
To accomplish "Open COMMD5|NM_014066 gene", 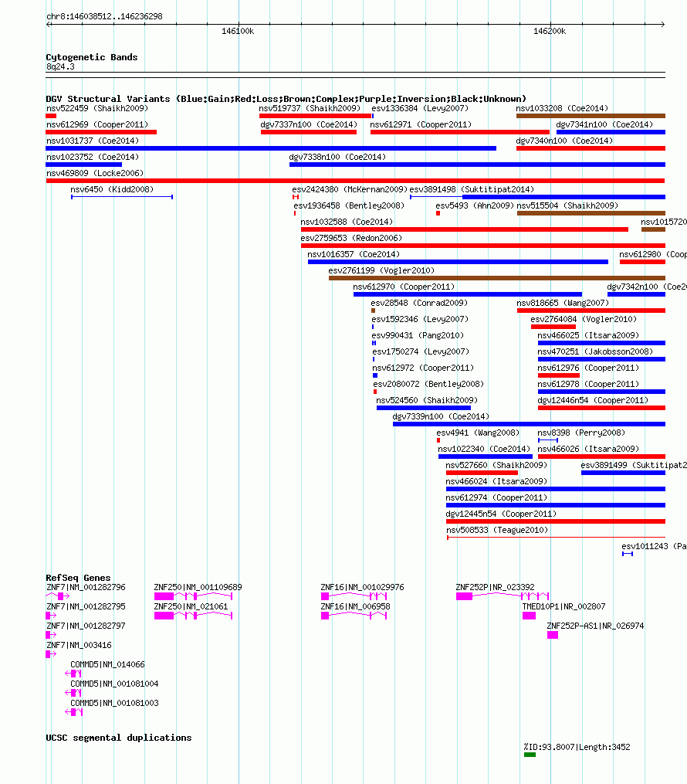I will [x=107, y=665].
